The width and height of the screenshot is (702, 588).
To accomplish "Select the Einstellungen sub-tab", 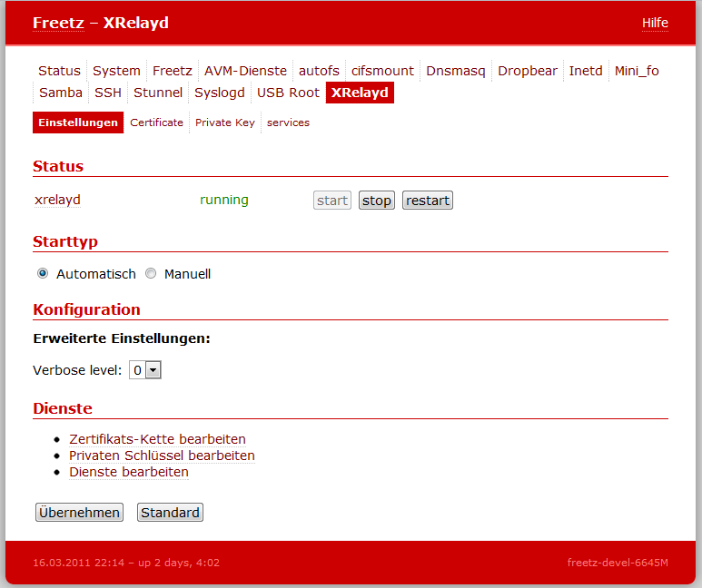I will [78, 122].
